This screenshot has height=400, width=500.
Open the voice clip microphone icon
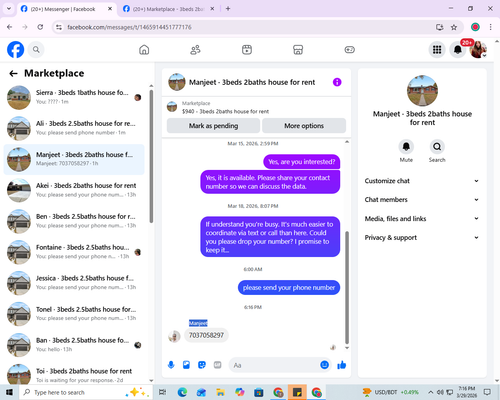click(x=171, y=365)
